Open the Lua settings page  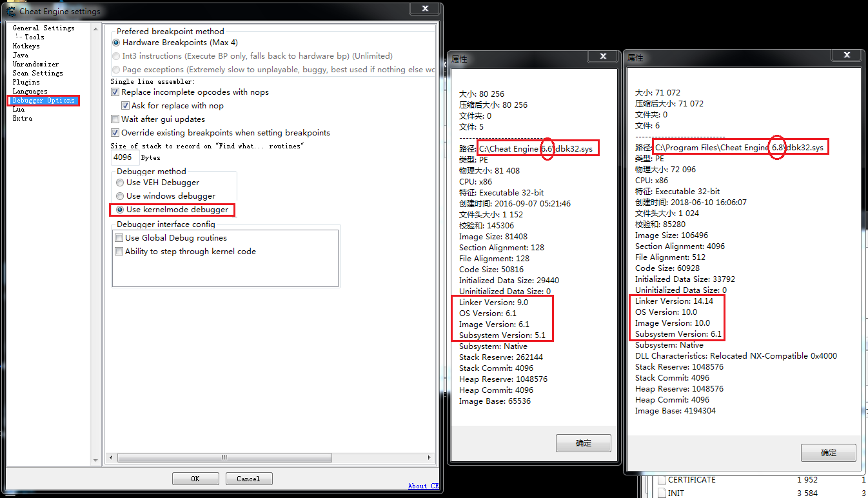coord(18,109)
